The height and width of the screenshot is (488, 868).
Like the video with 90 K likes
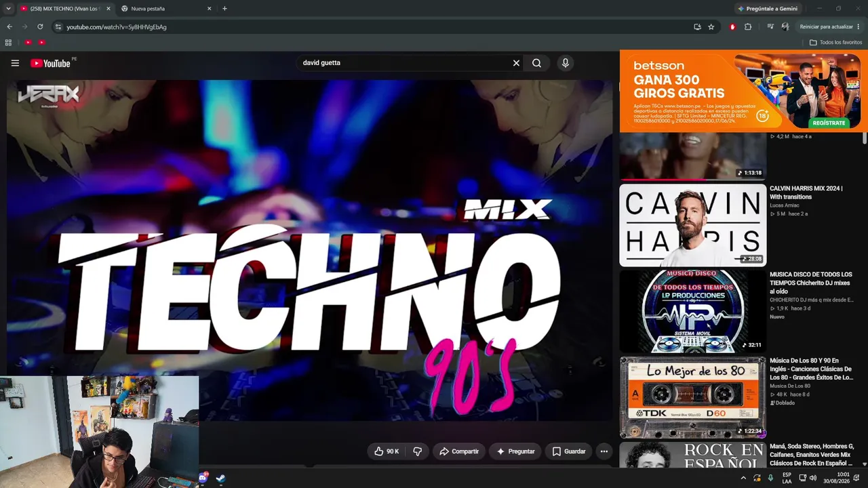(386, 451)
